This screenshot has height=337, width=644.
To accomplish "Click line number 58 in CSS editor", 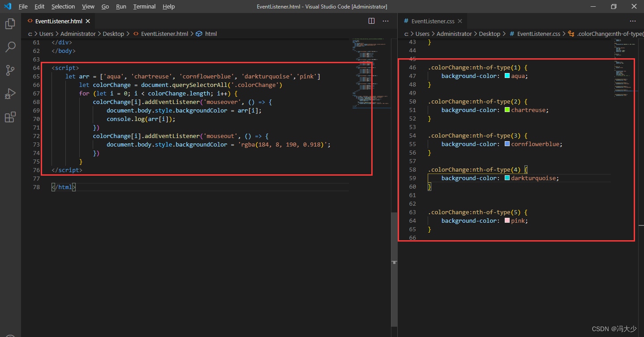I will [412, 169].
